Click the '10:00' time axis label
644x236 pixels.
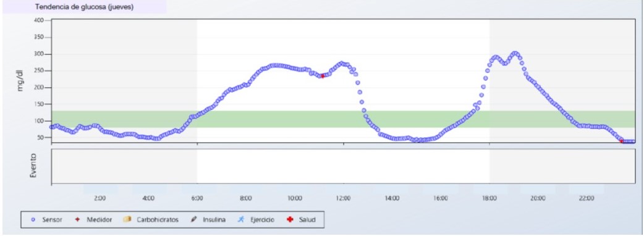coord(294,198)
